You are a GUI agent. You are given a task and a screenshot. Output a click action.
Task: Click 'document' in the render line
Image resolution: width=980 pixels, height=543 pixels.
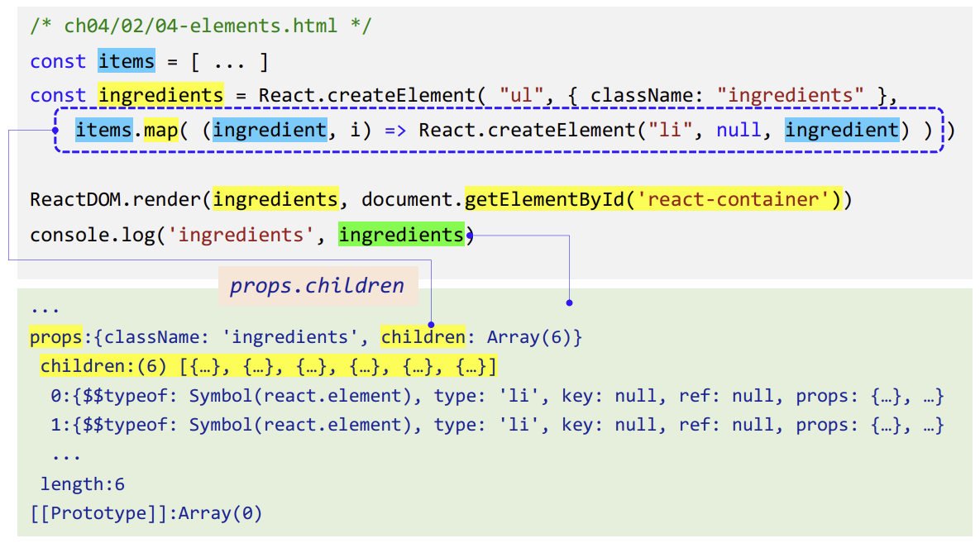pyautogui.click(x=407, y=199)
